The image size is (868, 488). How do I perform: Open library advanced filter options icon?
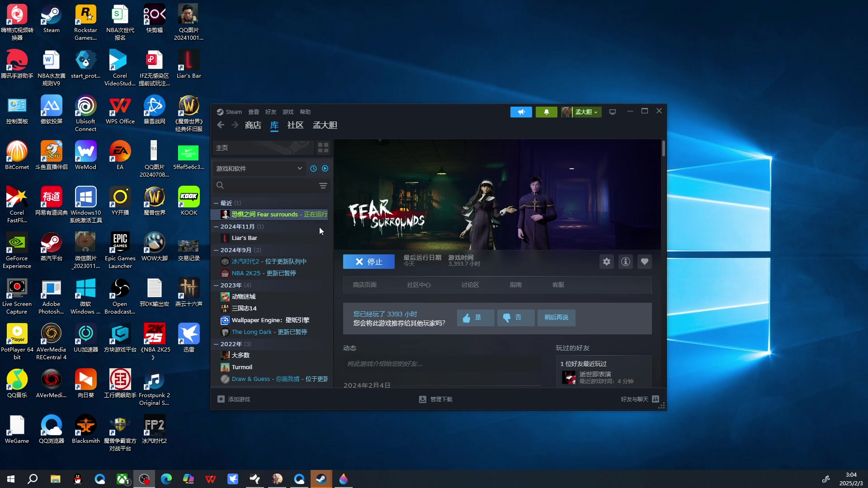323,185
